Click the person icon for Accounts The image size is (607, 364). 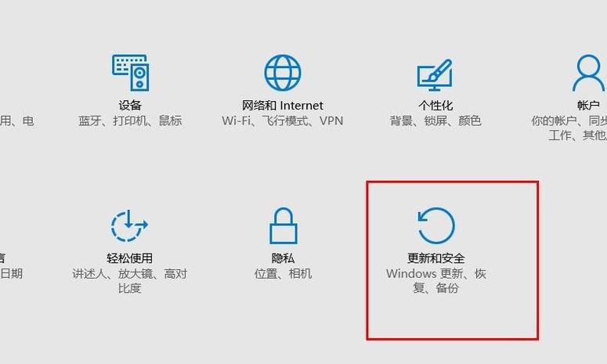pyautogui.click(x=588, y=73)
